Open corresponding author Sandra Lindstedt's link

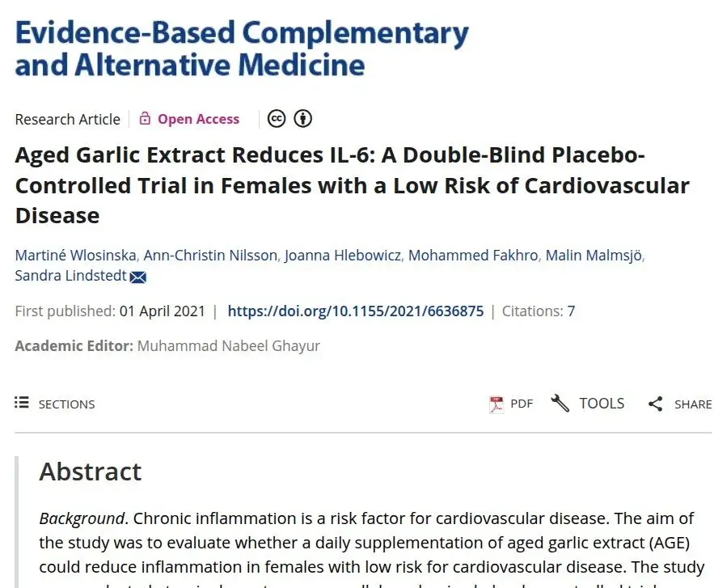[x=70, y=276]
